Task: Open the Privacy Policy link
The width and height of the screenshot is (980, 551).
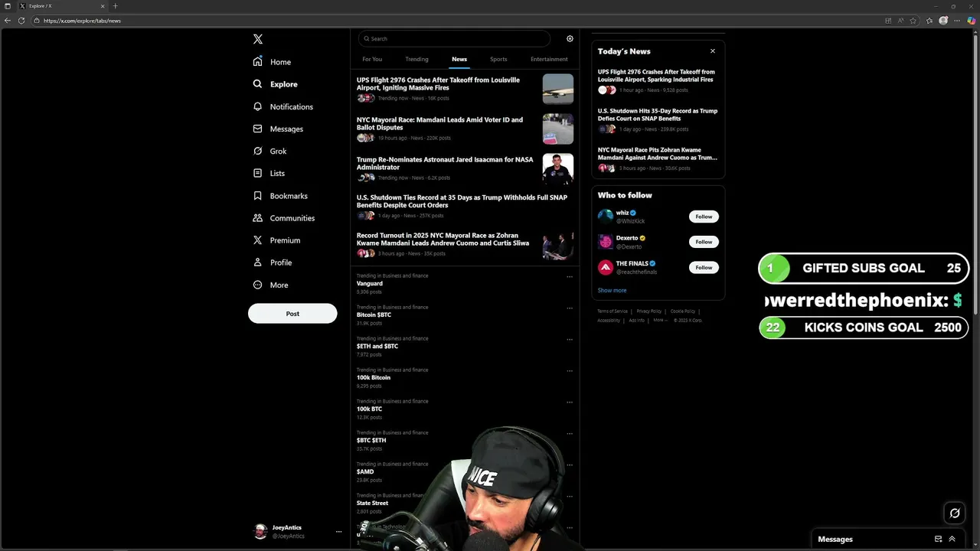Action: tap(648, 311)
